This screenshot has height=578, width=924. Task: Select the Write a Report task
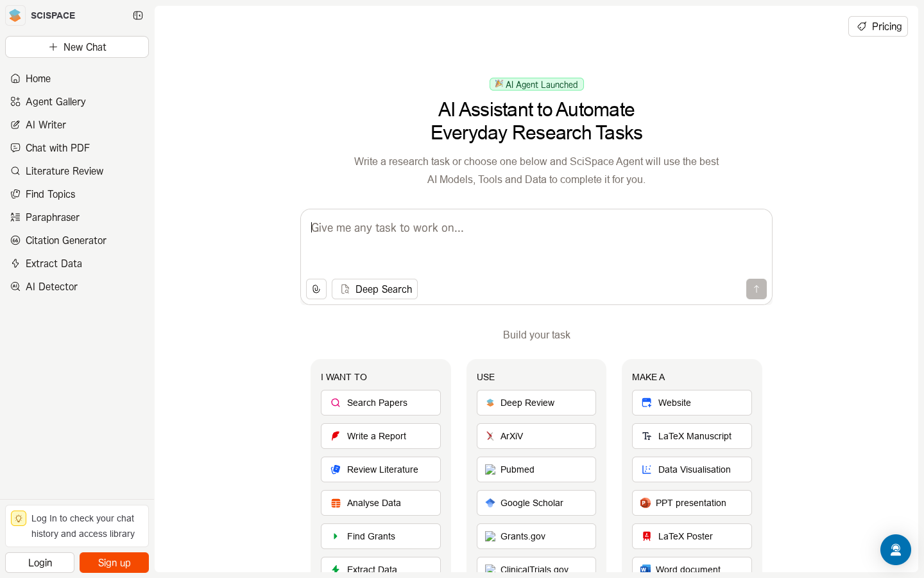click(381, 436)
